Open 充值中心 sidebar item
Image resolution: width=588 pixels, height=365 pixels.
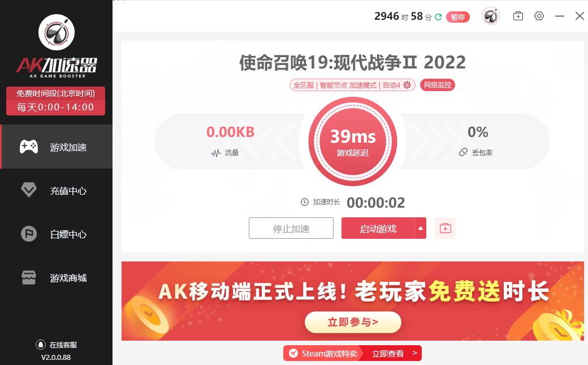click(56, 190)
